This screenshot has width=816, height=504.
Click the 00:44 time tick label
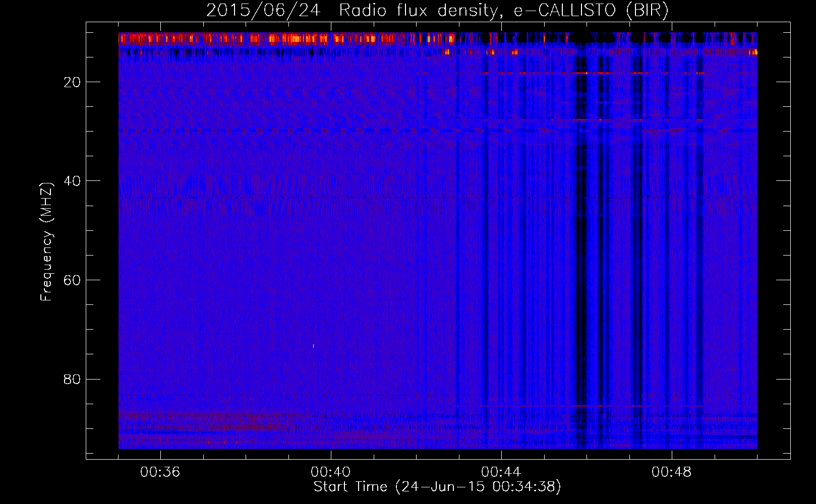click(x=501, y=472)
